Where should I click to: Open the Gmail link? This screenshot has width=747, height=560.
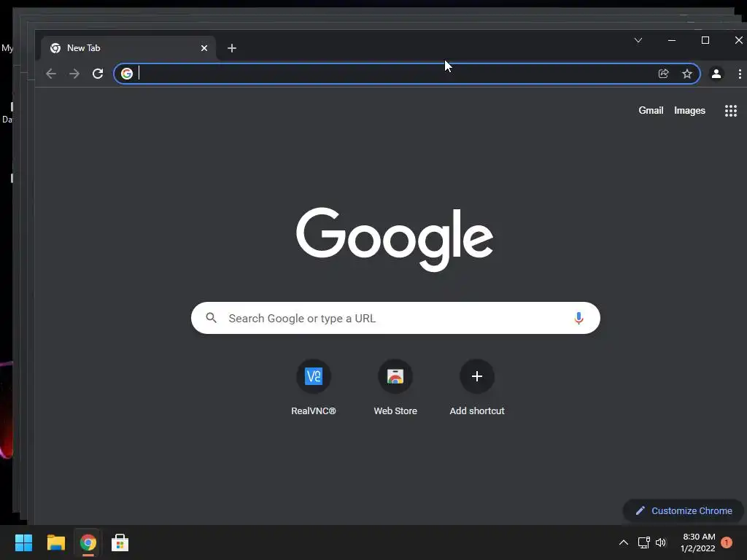(651, 111)
